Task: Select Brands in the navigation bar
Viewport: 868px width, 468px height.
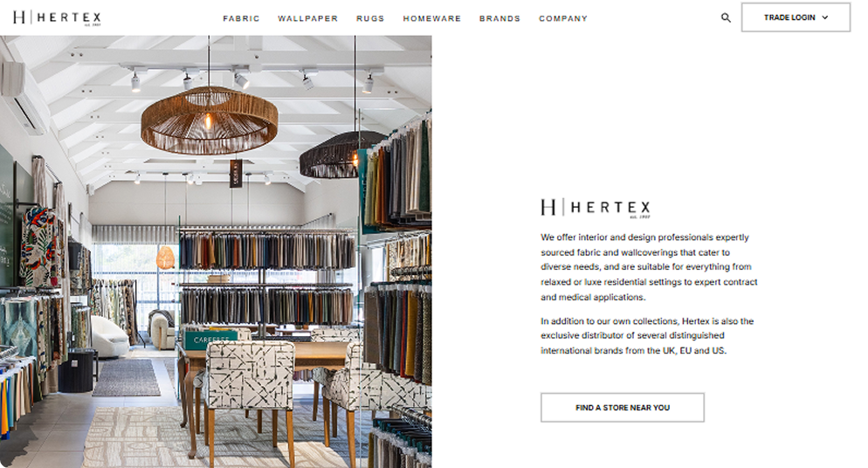Action: click(499, 18)
